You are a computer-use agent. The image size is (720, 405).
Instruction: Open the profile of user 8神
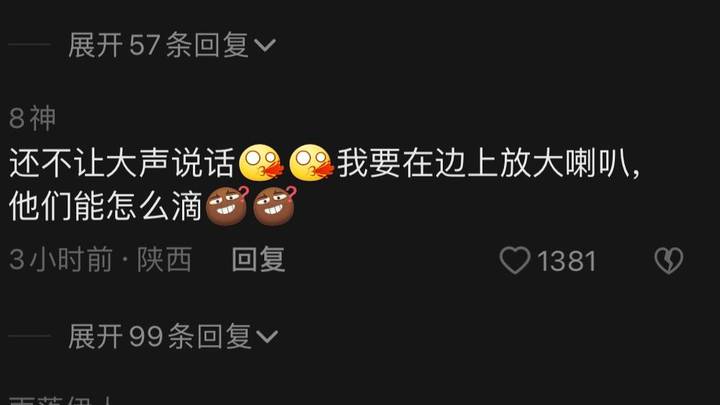[32, 118]
